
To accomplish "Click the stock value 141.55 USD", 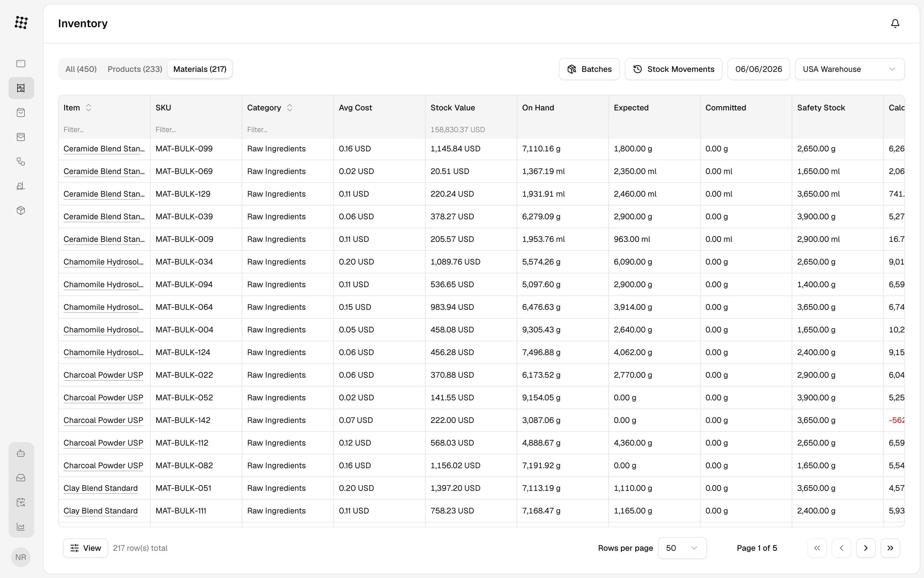I will pos(452,398).
